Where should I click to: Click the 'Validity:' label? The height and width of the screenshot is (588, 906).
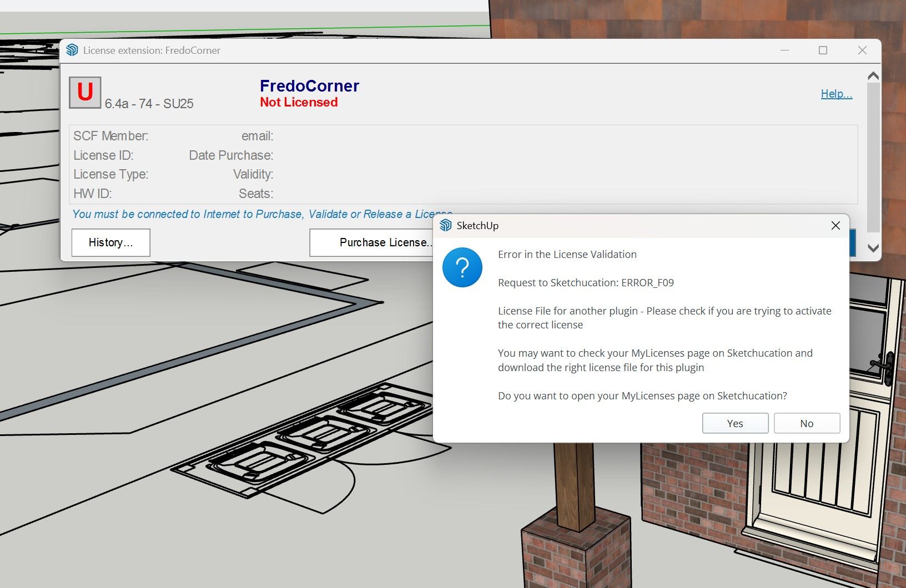pyautogui.click(x=253, y=174)
